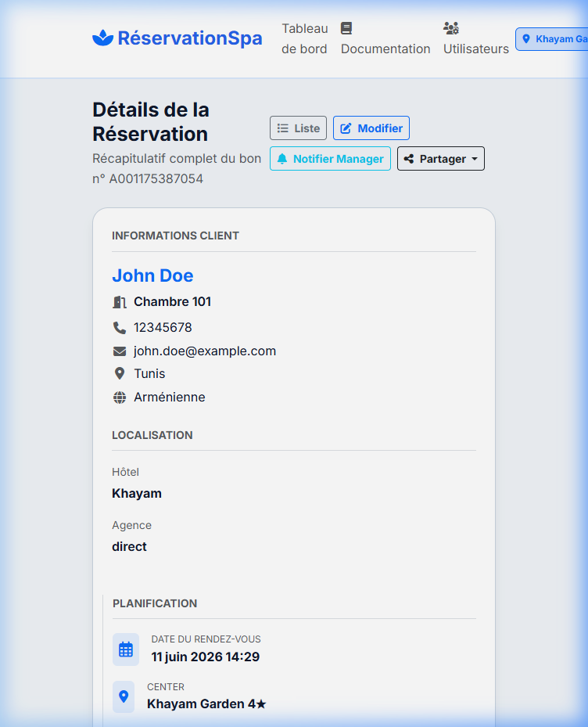588x727 pixels.
Task: Click the Liste button
Action: click(x=299, y=128)
